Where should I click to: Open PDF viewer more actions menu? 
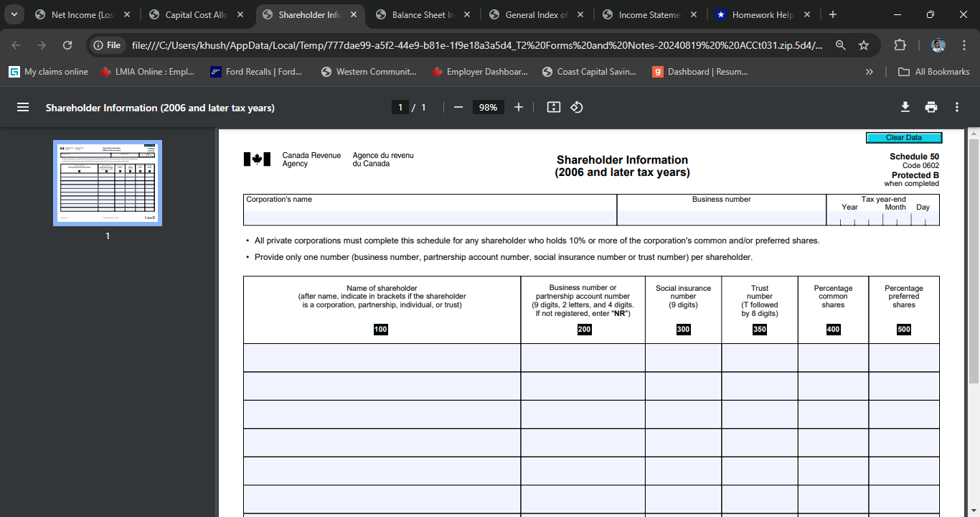point(957,107)
